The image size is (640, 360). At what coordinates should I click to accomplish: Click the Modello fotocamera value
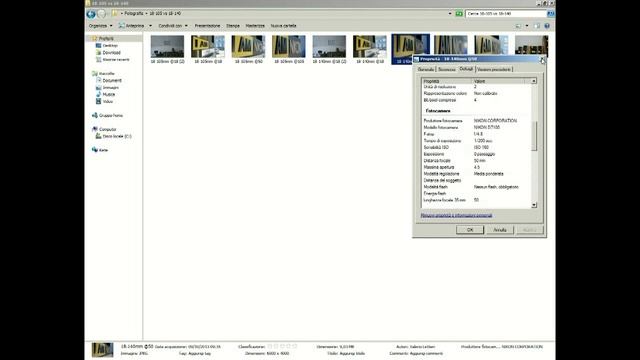click(x=487, y=127)
